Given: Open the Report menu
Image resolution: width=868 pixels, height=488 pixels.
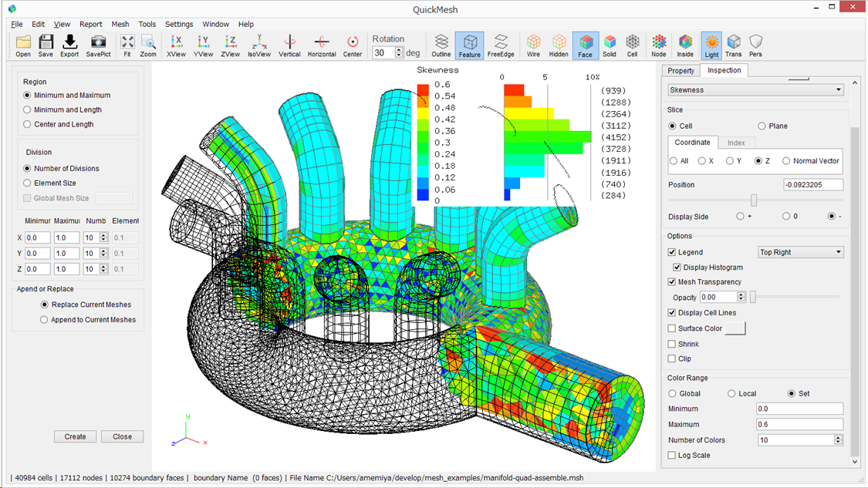Looking at the screenshot, I should [91, 25].
